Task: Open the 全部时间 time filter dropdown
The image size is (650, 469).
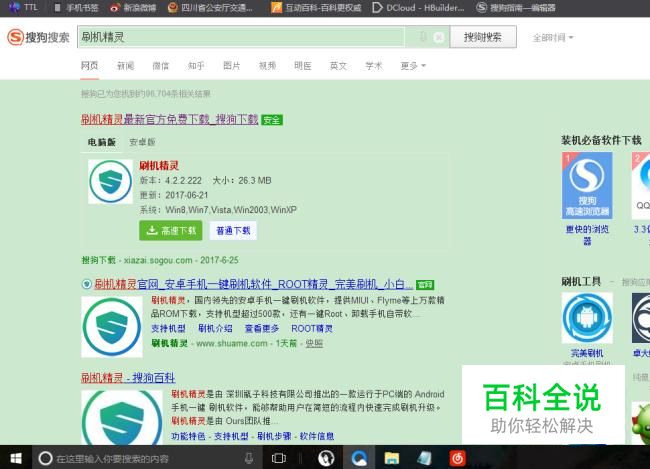Action: click(553, 38)
